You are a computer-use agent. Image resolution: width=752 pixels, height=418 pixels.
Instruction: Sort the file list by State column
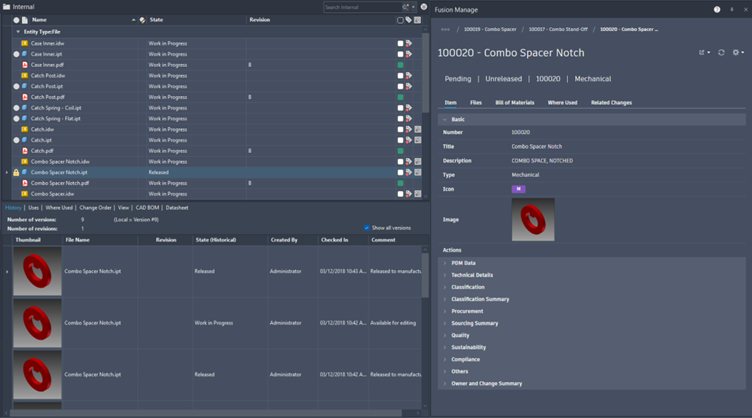click(157, 20)
